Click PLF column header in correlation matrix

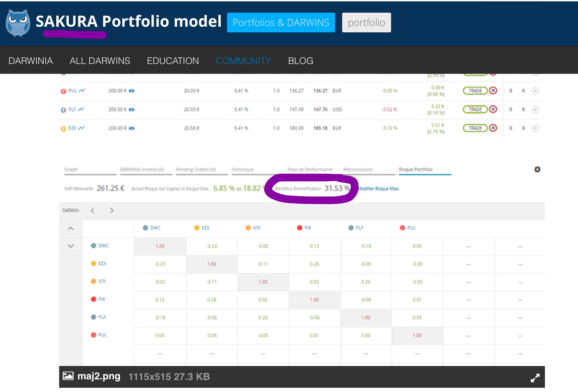[x=356, y=228]
